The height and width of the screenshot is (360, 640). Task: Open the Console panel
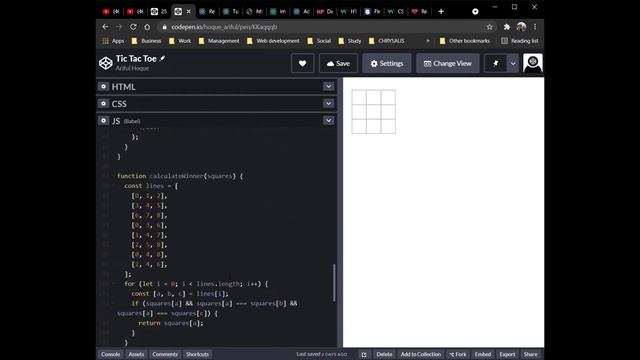click(x=111, y=354)
